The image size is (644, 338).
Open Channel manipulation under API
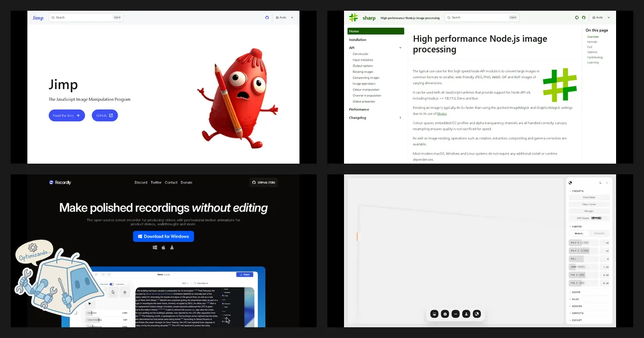[367, 95]
